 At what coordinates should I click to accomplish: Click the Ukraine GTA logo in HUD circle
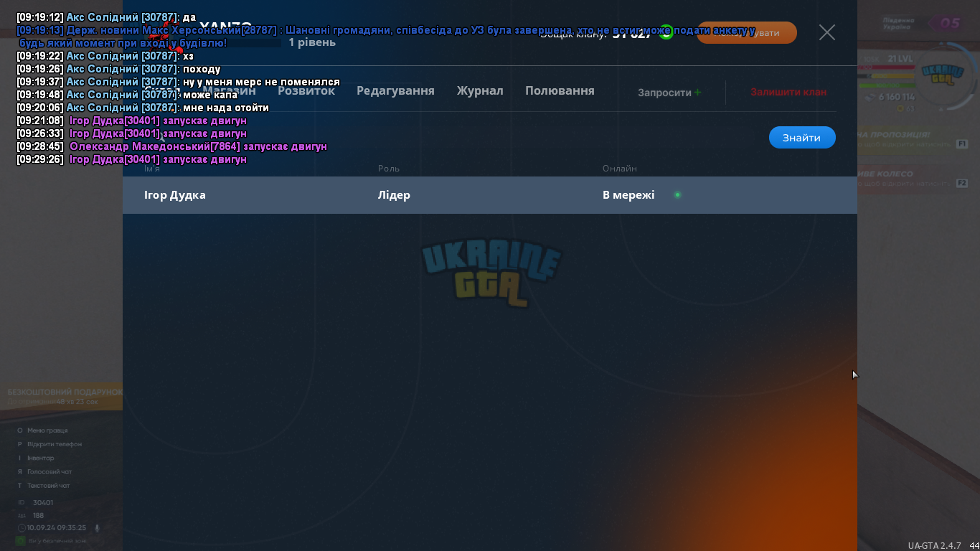pyautogui.click(x=942, y=76)
